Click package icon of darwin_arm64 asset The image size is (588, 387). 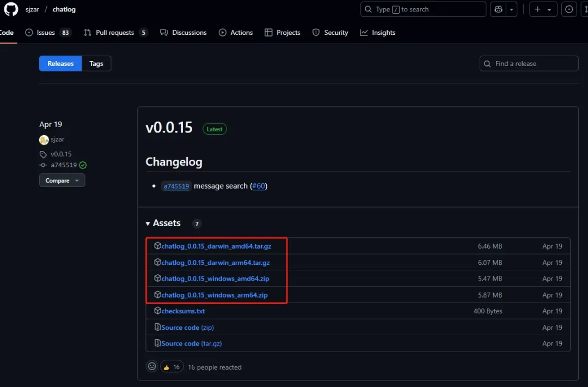[157, 262]
